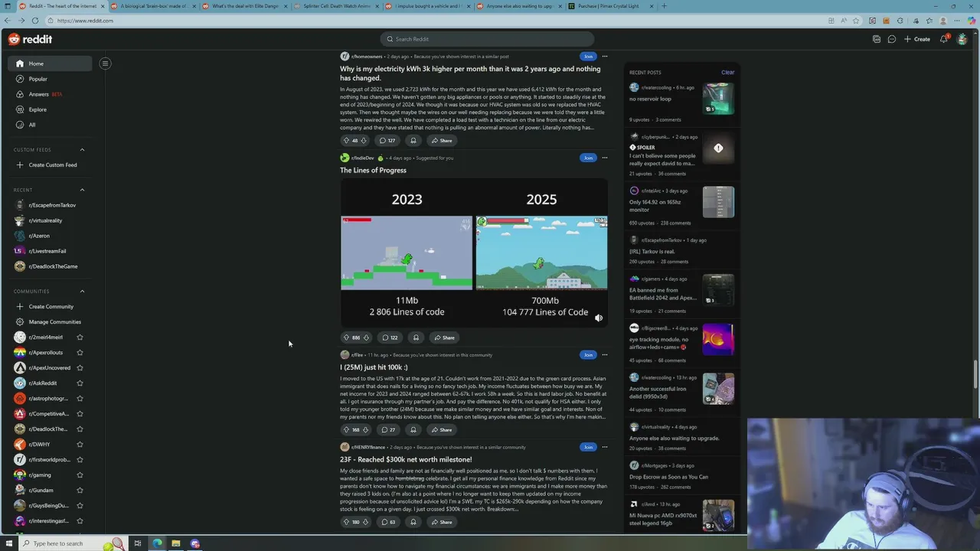Click the Reddit logo home icon
Screen dimensions: 980x551
click(x=31, y=39)
